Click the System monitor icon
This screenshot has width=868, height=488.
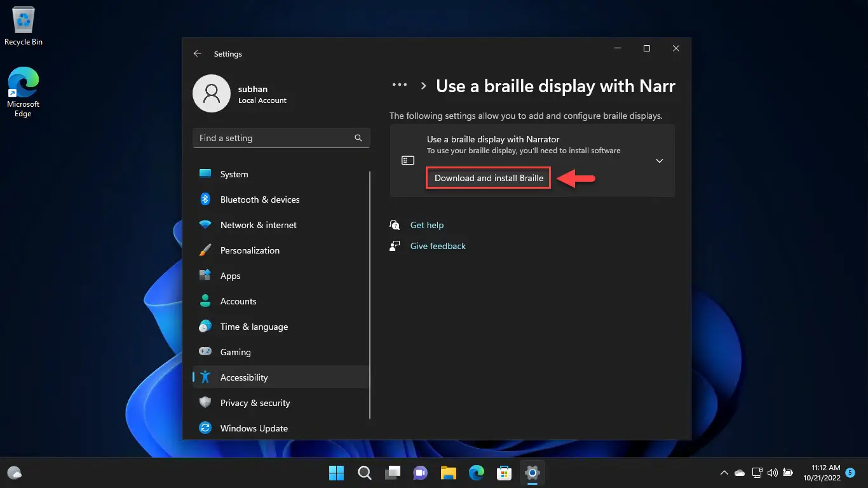[205, 174]
